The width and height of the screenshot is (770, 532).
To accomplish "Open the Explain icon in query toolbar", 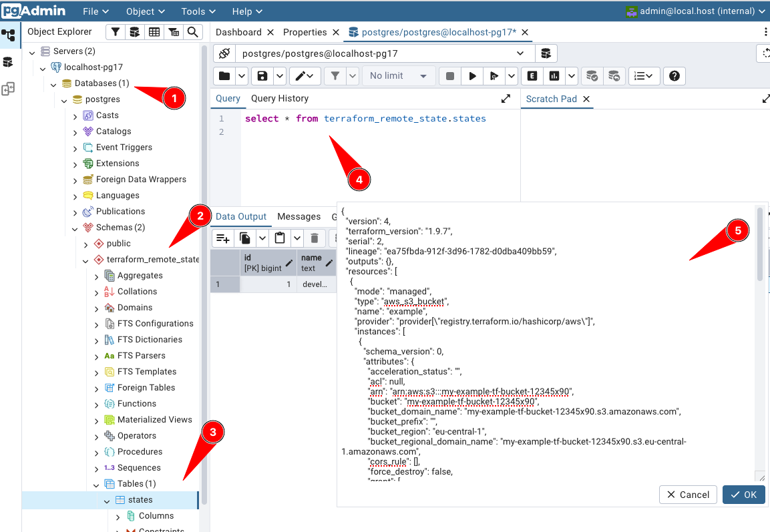I will (x=532, y=75).
